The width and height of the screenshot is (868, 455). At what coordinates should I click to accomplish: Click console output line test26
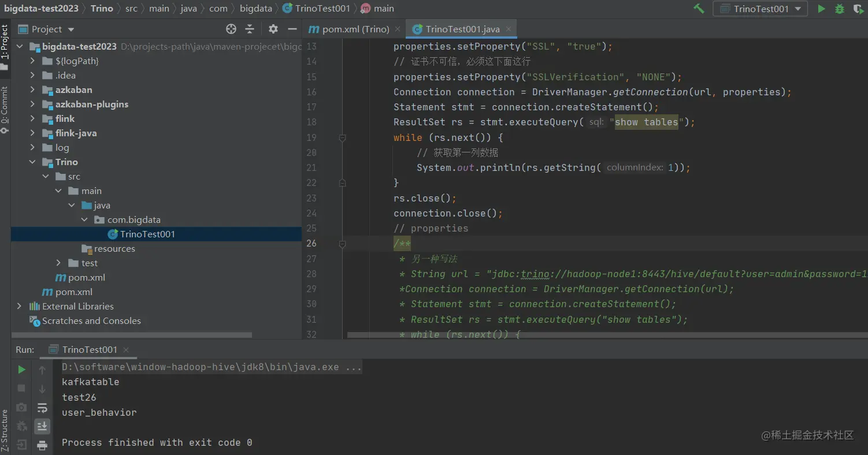(x=79, y=397)
